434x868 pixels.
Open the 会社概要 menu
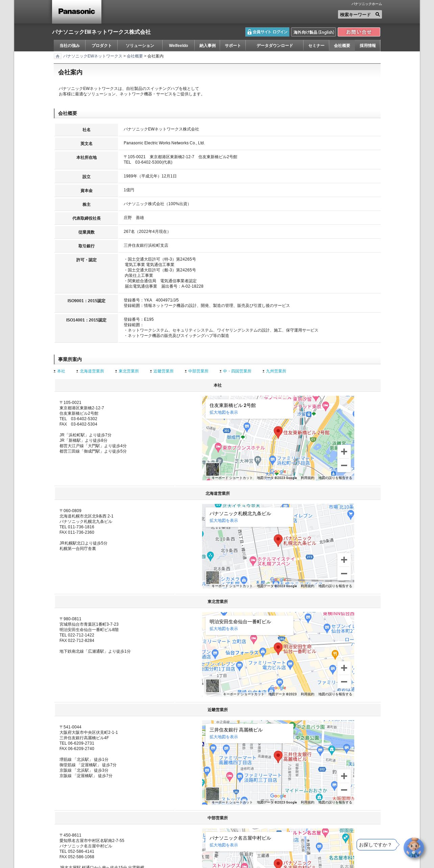tap(342, 46)
